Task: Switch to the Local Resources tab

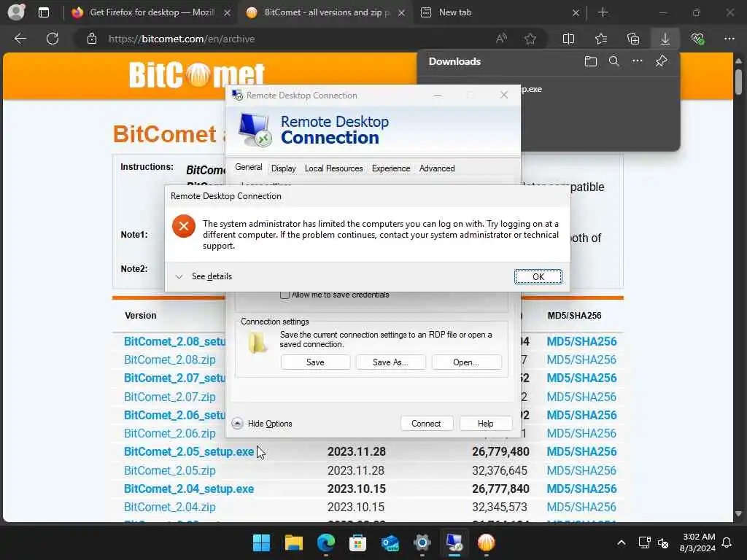Action: [x=333, y=168]
